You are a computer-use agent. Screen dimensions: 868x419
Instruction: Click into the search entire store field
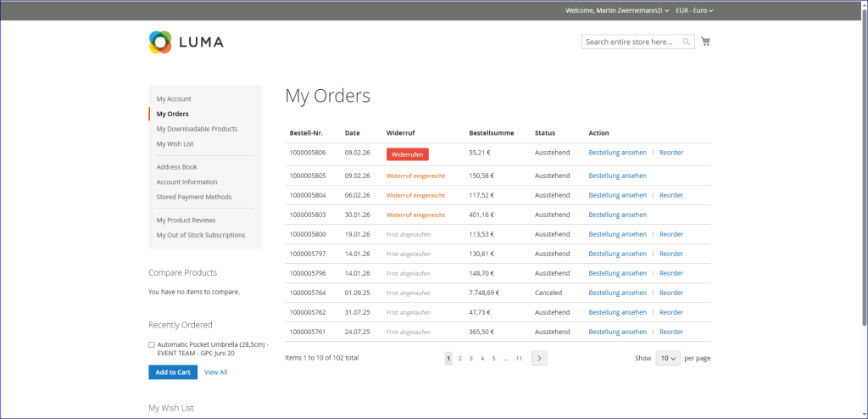[631, 42]
